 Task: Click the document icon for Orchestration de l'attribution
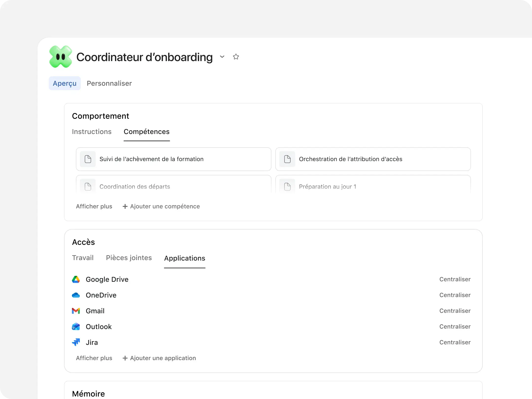[287, 159]
